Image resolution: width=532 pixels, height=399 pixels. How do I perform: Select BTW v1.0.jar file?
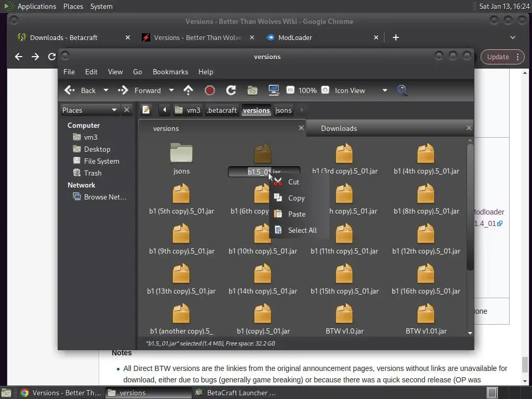[344, 318]
